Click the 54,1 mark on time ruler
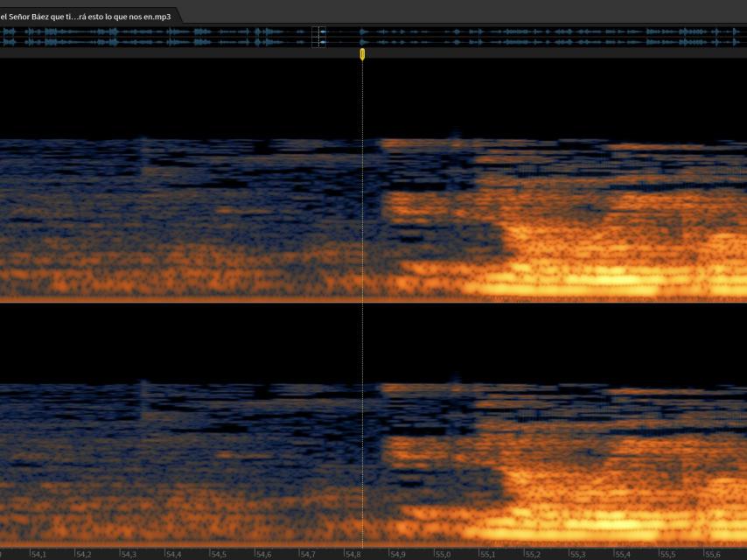747x560 pixels. [x=38, y=554]
